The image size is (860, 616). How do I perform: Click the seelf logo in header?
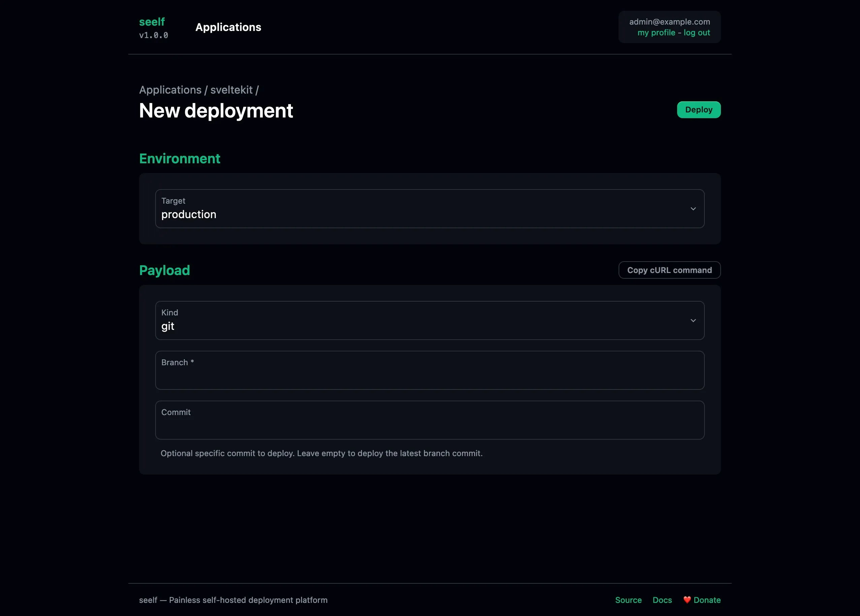point(152,22)
